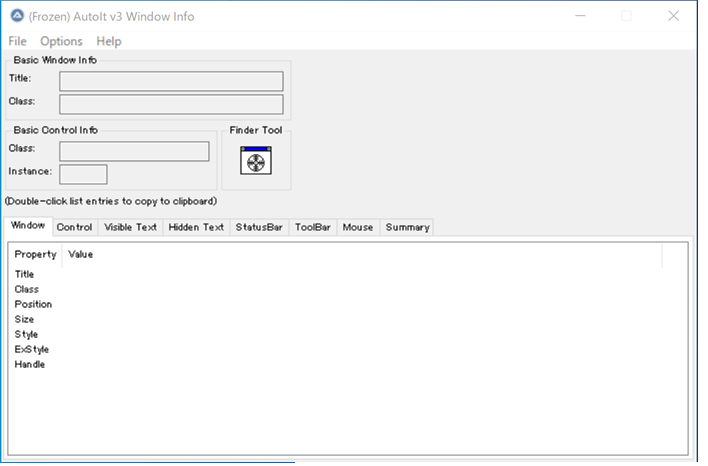708x466 pixels.
Task: Switch to the Mouse tab
Action: pos(358,227)
